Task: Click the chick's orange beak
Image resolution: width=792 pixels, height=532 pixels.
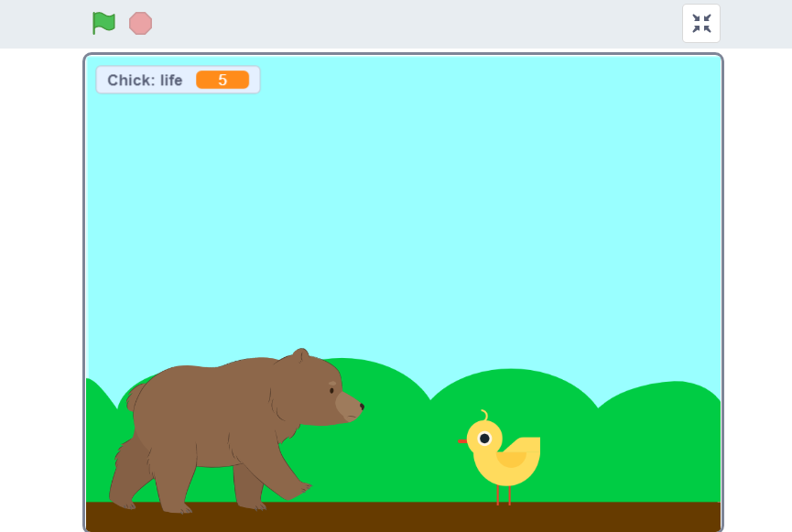Action: pos(462,440)
